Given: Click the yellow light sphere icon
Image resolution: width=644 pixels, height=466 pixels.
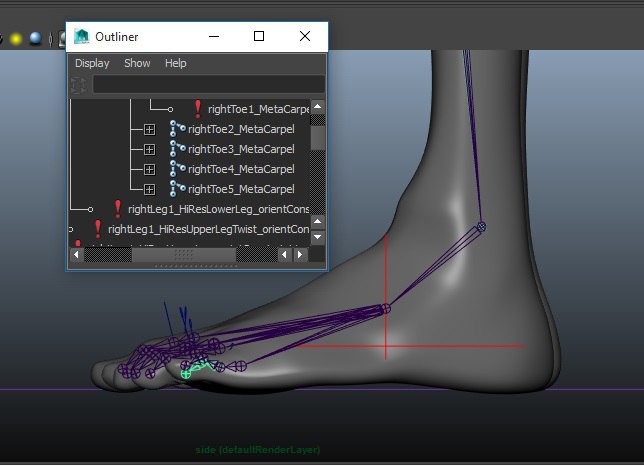Looking at the screenshot, I should (16, 39).
